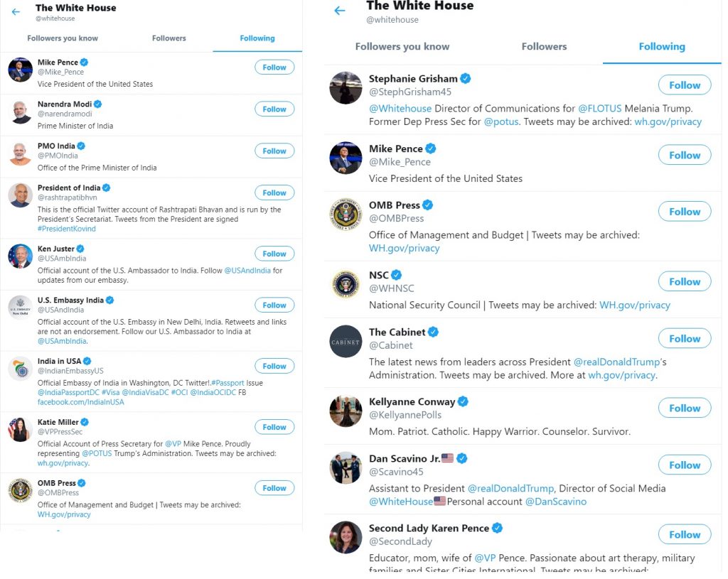
Task: Follow Kellyanne Conway
Action: coord(685,408)
